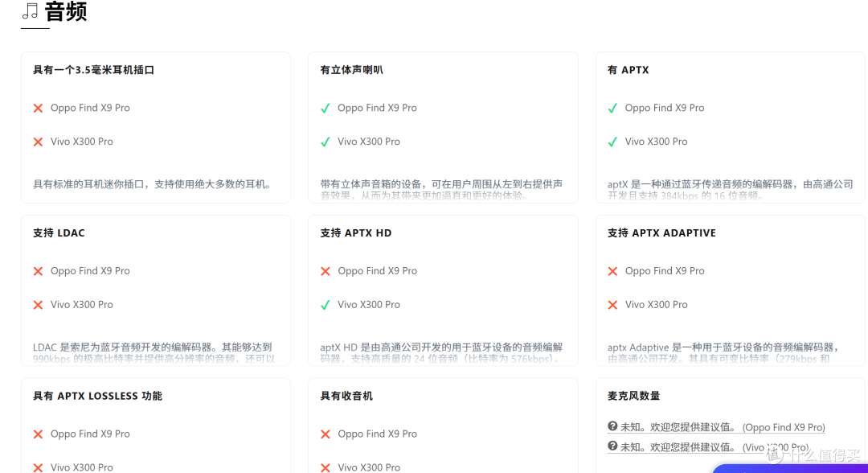
Task: Click red X for Oppo under APTX LOSSLESS
Action: [x=38, y=434]
